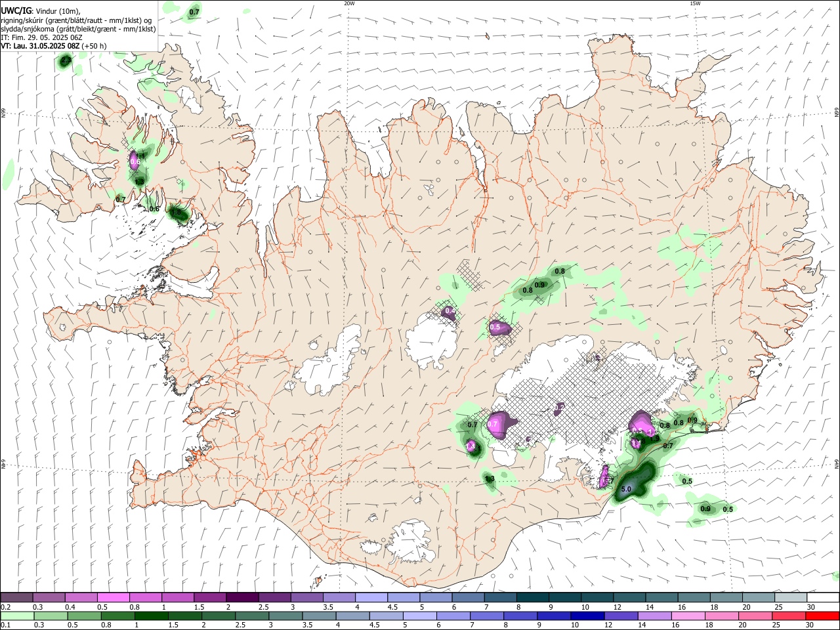This screenshot has width=840, height=630.
Task: Choose the darkest purple swatch labeled 2
Action: click(242, 597)
